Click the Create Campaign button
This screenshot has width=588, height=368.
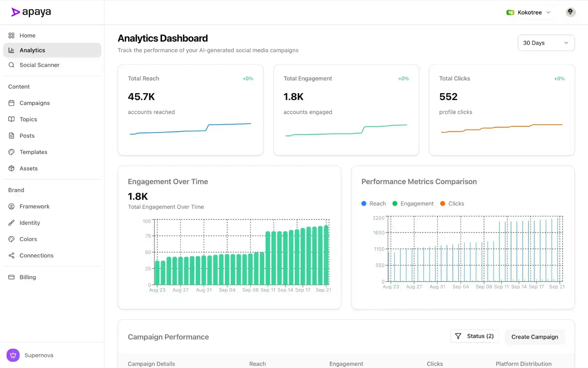[534, 337]
